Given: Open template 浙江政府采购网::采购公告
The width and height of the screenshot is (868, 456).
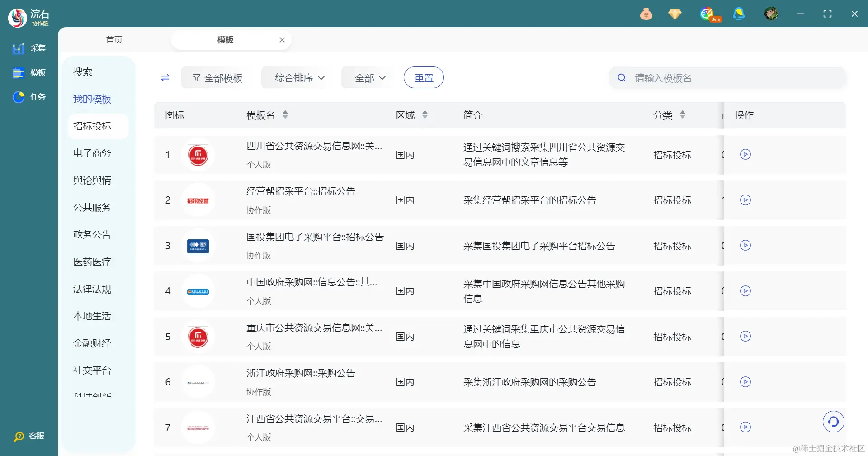Looking at the screenshot, I should [301, 373].
